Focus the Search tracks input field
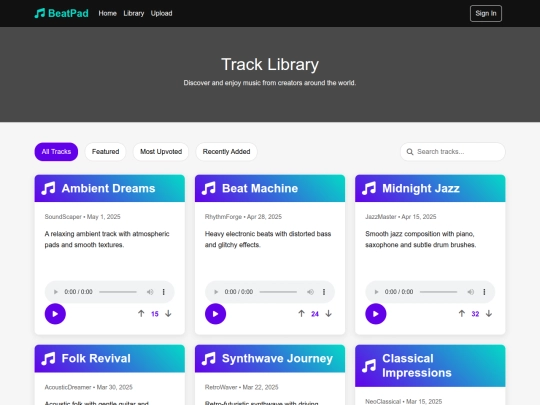Viewport: 540px width, 405px height. 453,152
